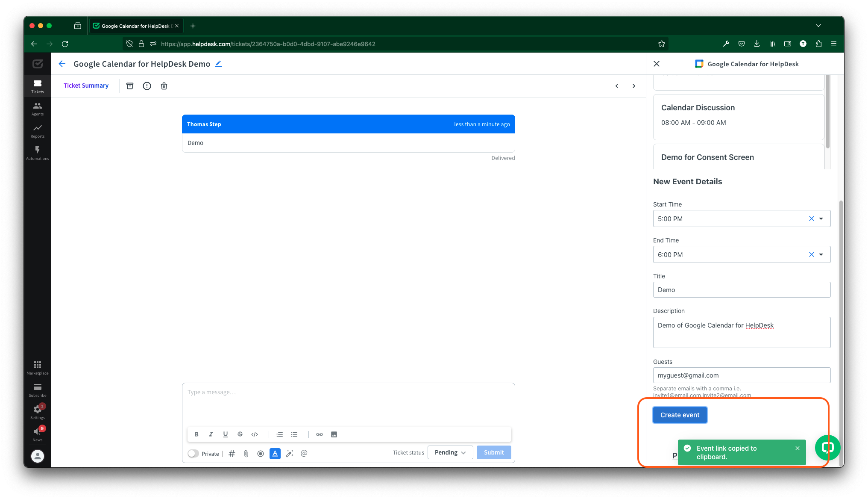Click the Underline formatting icon

click(226, 434)
